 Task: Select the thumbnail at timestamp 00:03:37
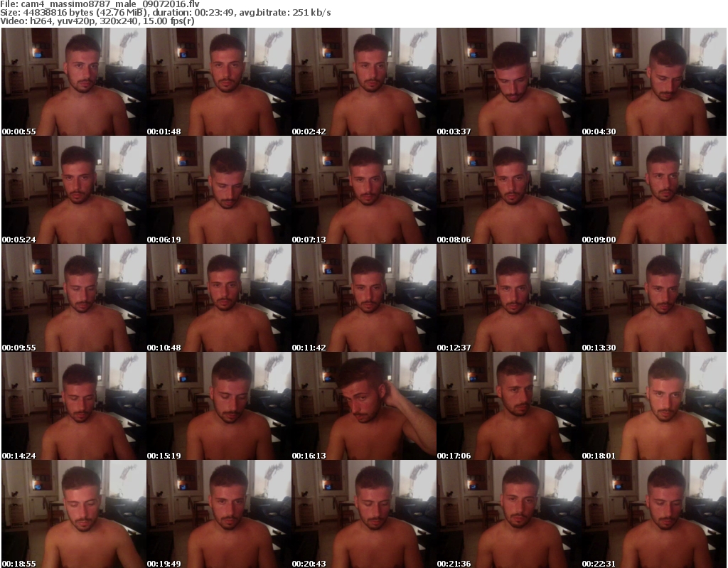pyautogui.click(x=508, y=82)
